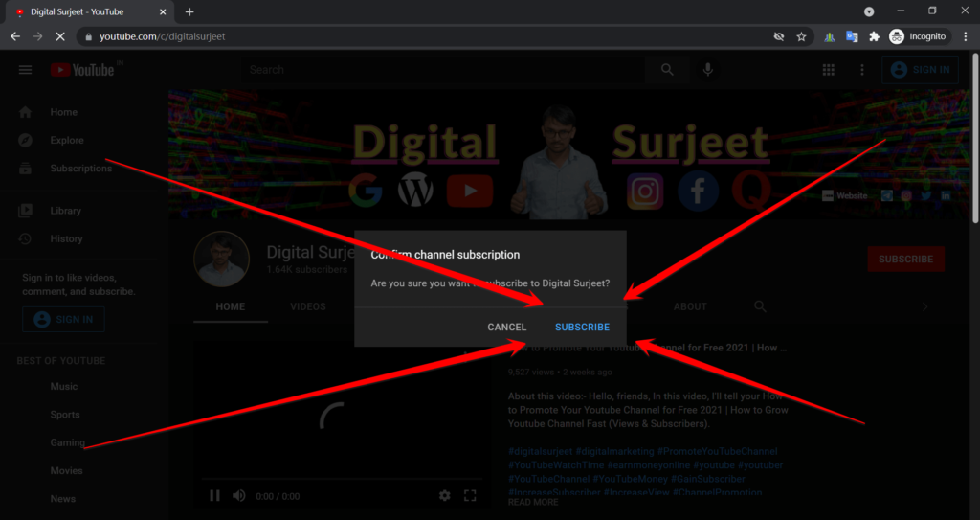The width and height of the screenshot is (980, 520).
Task: Go back using the browser back arrow
Action: [x=15, y=37]
